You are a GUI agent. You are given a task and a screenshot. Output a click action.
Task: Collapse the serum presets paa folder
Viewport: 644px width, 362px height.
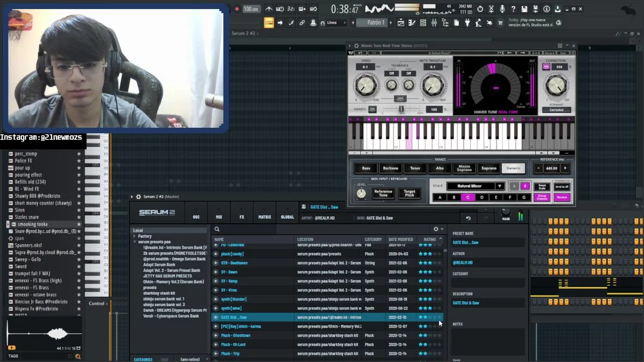pyautogui.click(x=135, y=242)
